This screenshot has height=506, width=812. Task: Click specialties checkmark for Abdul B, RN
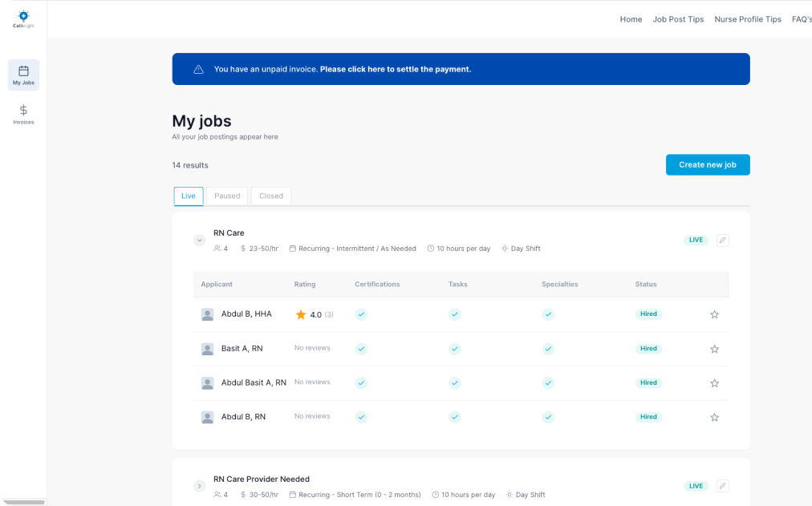point(548,417)
